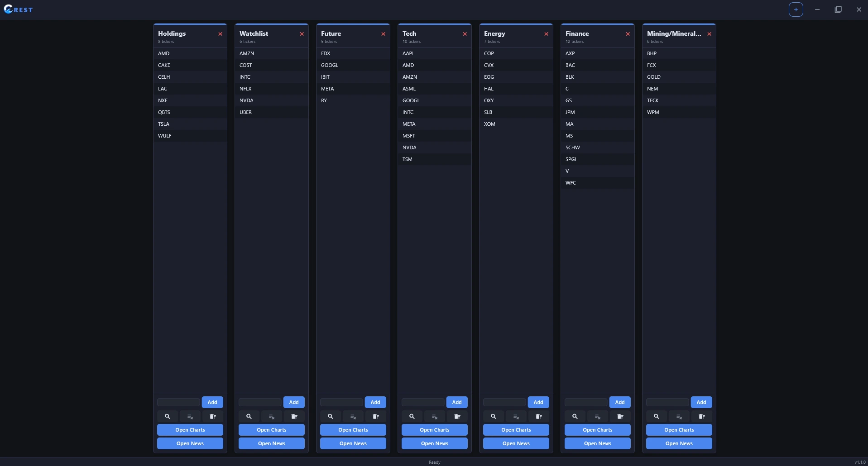
Task: Close the Tech list with red X
Action: (465, 34)
